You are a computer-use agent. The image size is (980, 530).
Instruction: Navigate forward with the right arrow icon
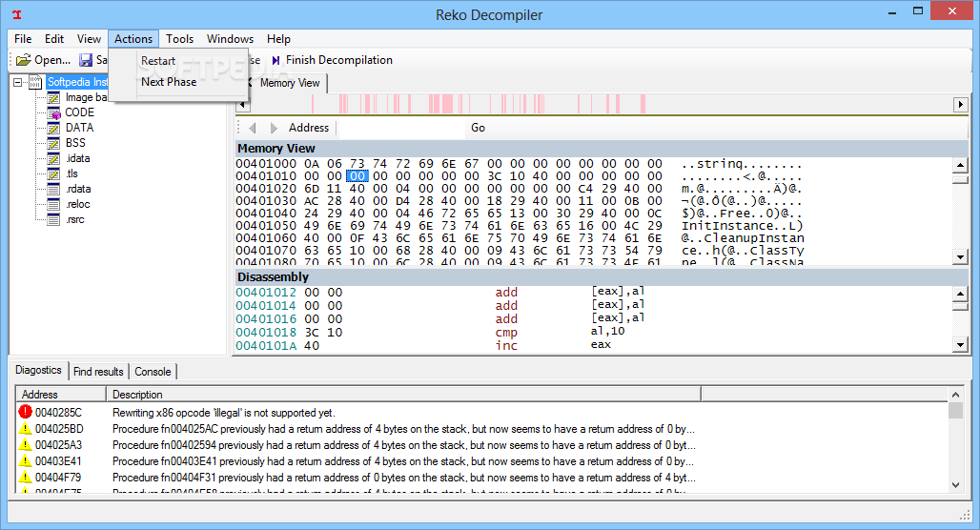[274, 128]
